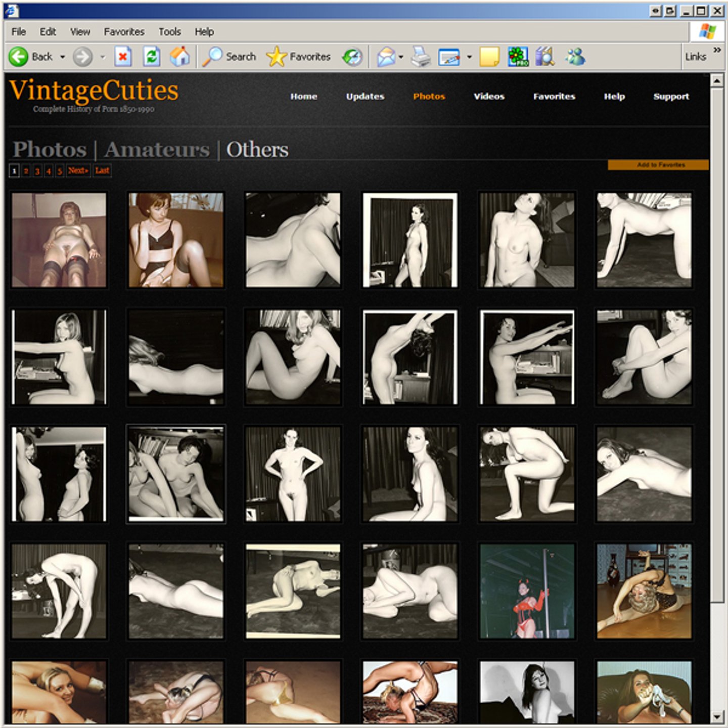The height and width of the screenshot is (728, 728).
Task: Expand the Mail button dropdown arrow
Action: [x=401, y=57]
